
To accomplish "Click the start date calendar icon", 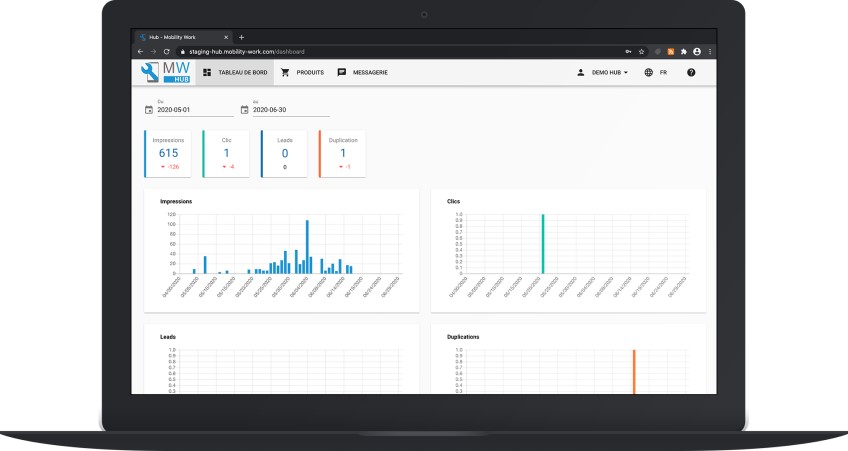I will 149,110.
